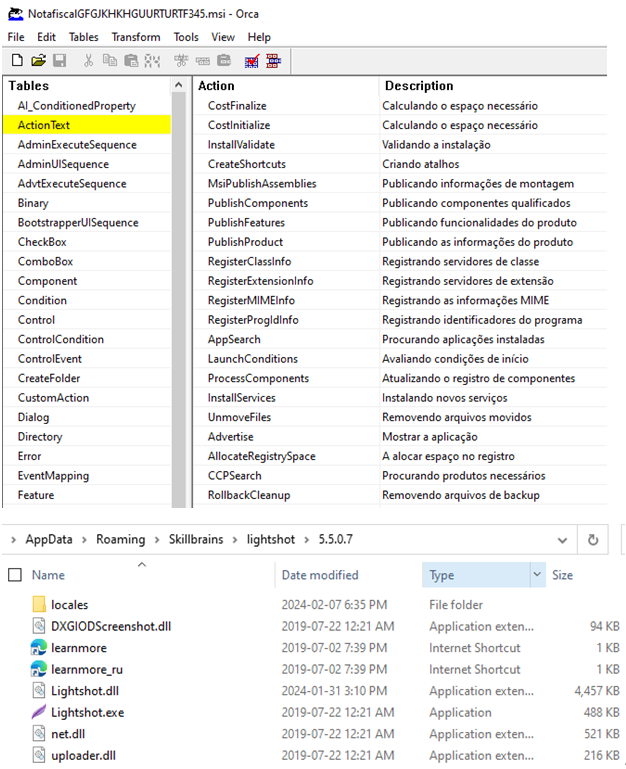Click the Lightshot.exe feather icon

[x=39, y=712]
